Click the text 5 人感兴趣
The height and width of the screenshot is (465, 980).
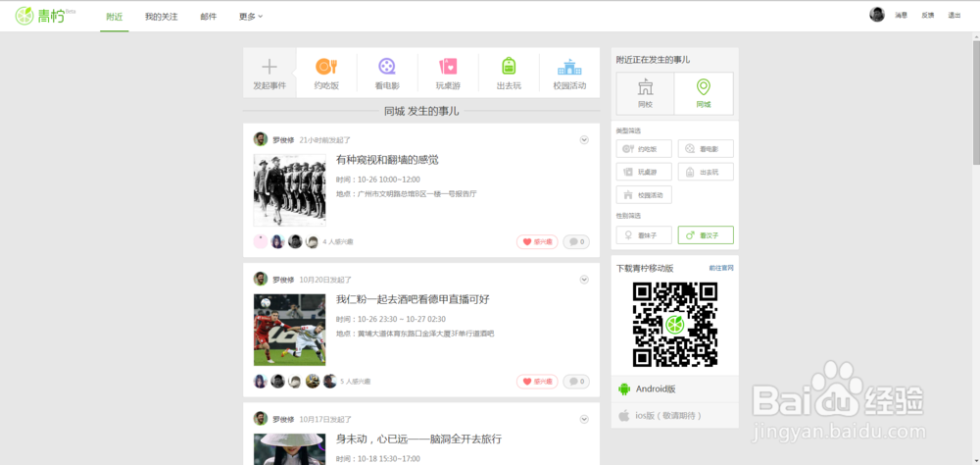355,382
